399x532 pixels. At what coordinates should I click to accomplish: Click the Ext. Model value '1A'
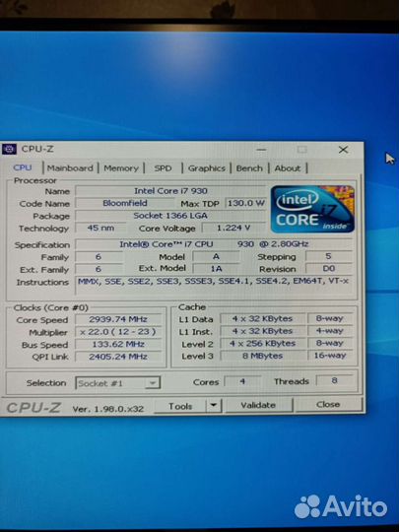[x=216, y=269]
